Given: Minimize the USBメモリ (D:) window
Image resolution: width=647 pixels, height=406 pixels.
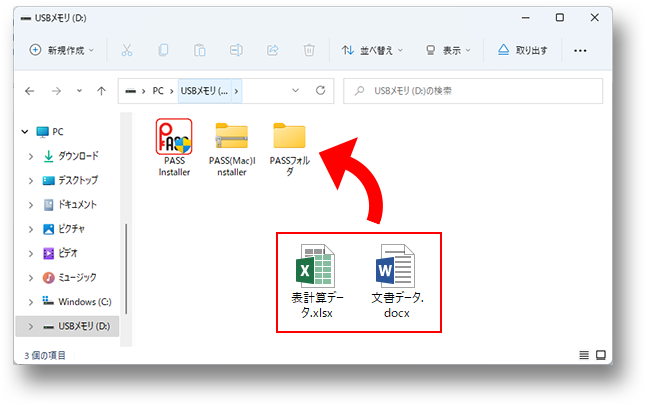Looking at the screenshot, I should coord(526,18).
